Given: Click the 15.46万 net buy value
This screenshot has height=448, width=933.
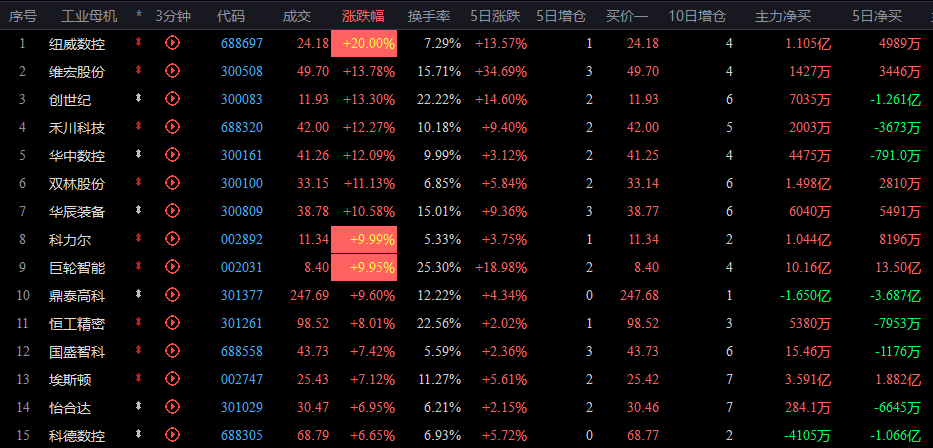Looking at the screenshot, I should click(807, 352).
